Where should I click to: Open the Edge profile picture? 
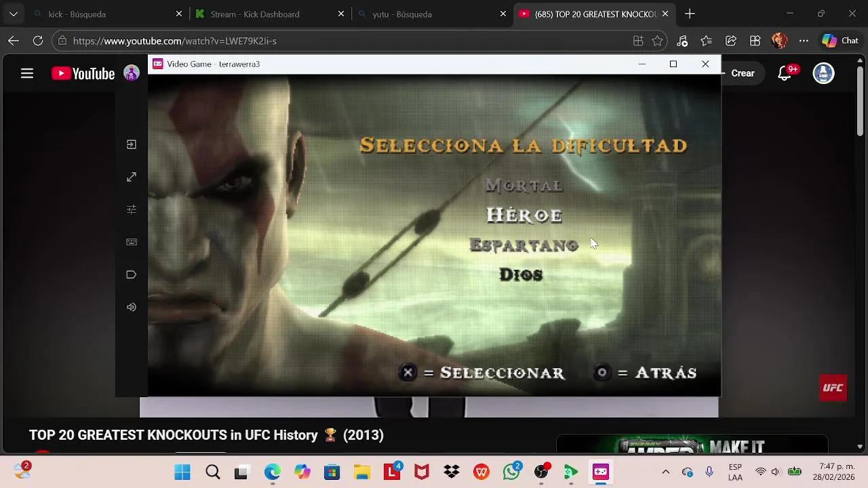(x=779, y=41)
